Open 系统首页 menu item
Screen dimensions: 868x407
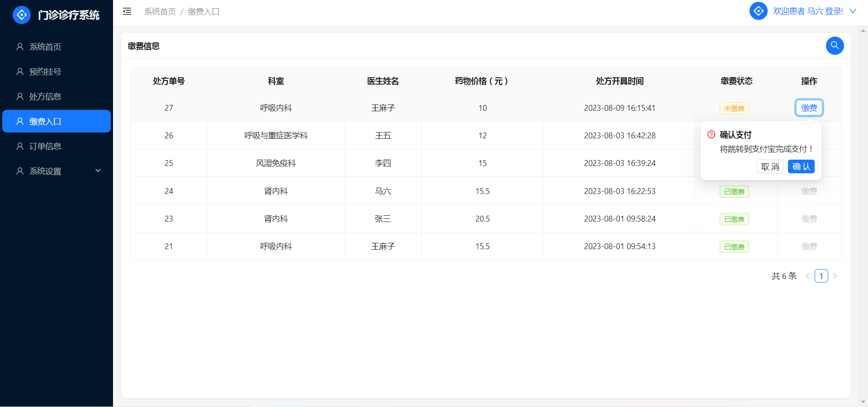tap(57, 47)
